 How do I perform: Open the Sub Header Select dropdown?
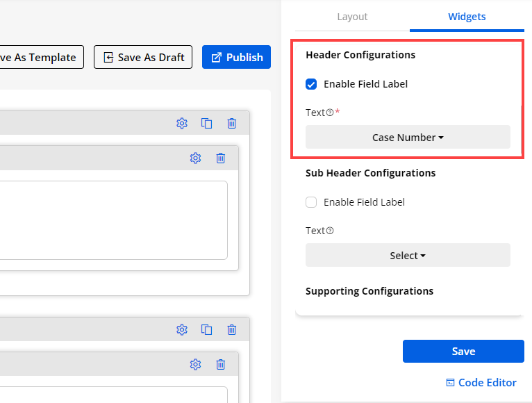click(408, 255)
